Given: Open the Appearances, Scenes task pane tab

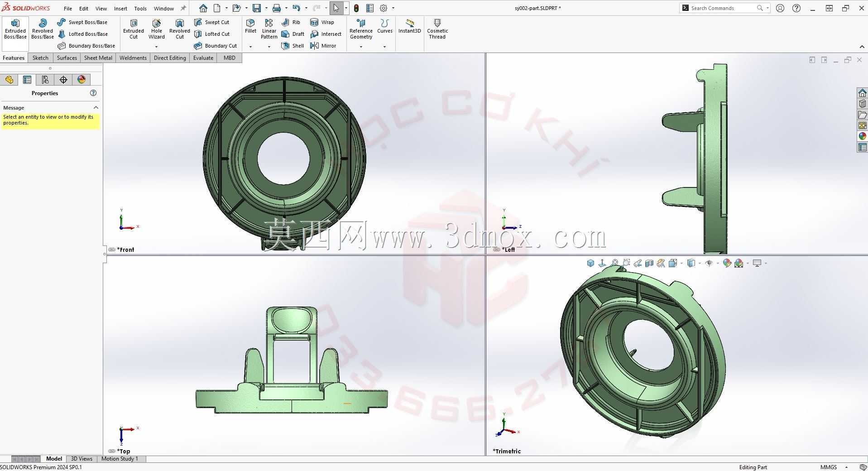Looking at the screenshot, I should [x=862, y=136].
